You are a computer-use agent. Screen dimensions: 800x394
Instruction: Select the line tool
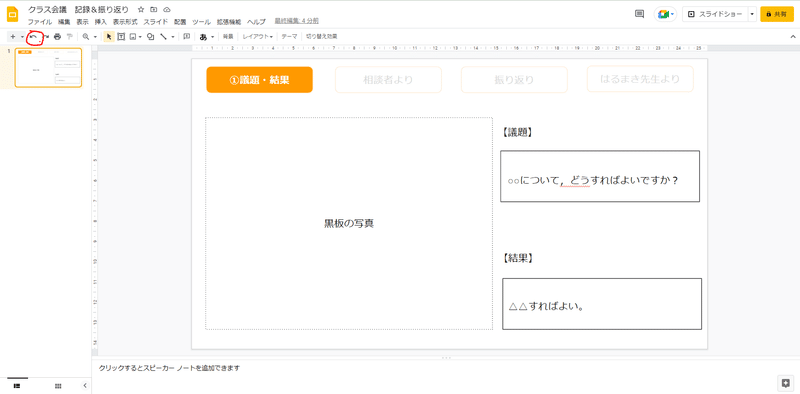163,37
